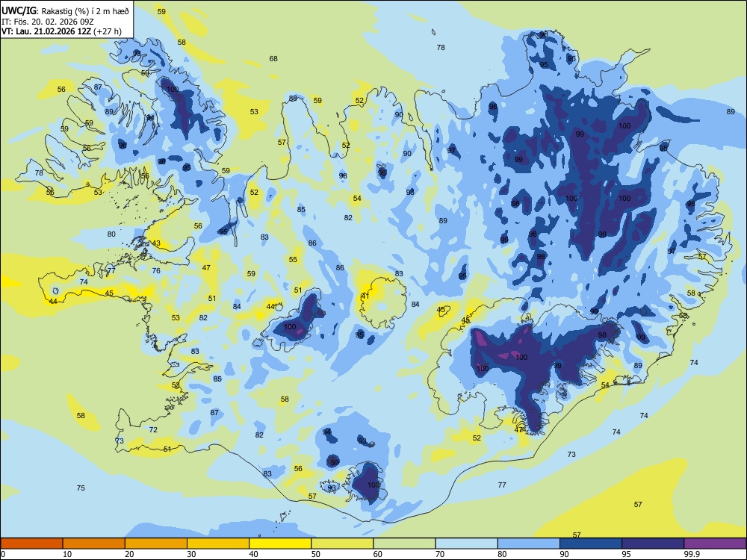Select the light green 60–70 legend swatch
The width and height of the screenshot is (747, 560).
click(x=404, y=544)
